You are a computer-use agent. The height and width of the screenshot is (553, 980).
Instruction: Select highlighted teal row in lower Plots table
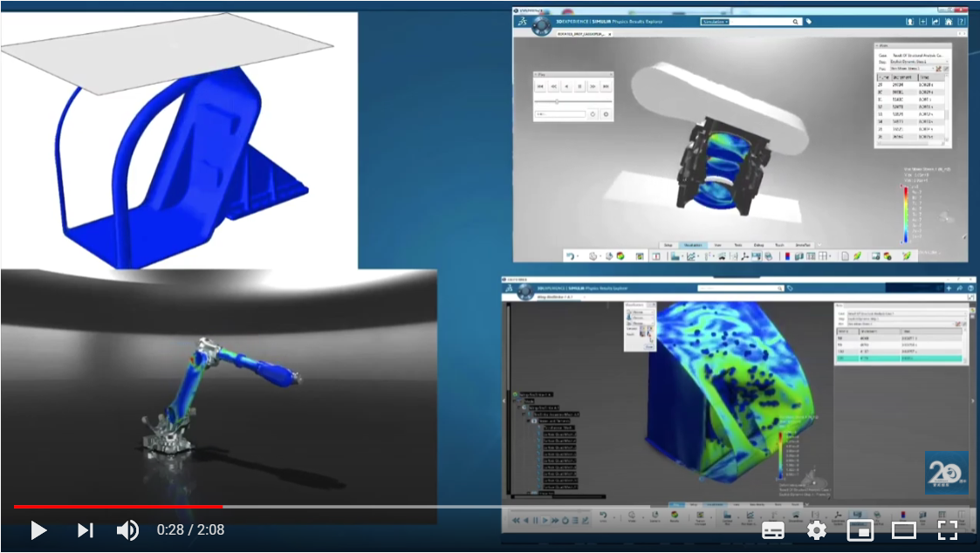pyautogui.click(x=900, y=358)
